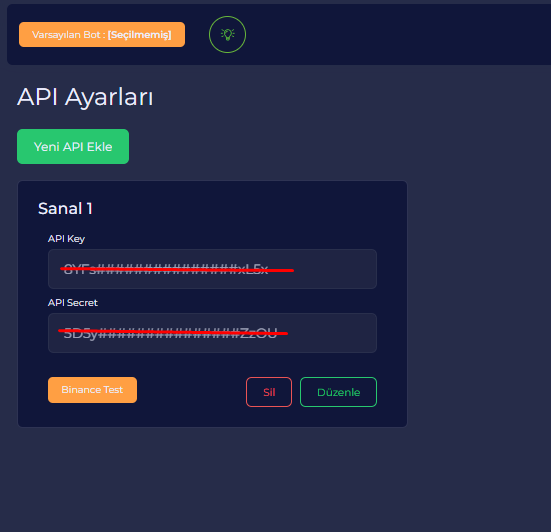Click the API Ayarları page heading

point(85,97)
